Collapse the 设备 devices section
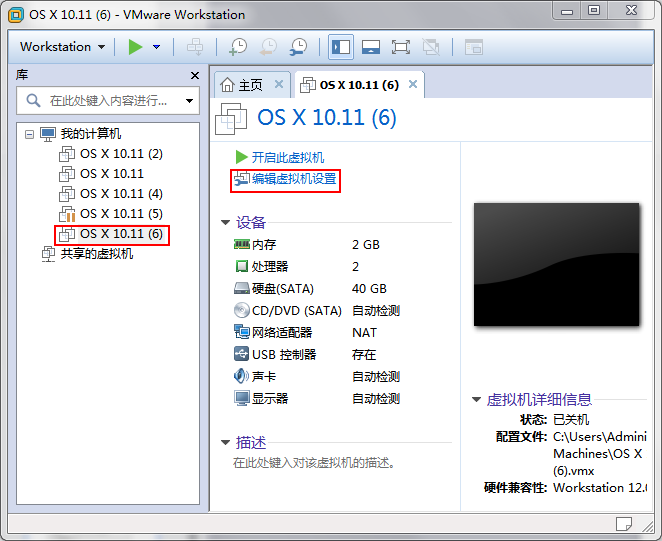Screen dimensions: 662x541 pos(225,222)
